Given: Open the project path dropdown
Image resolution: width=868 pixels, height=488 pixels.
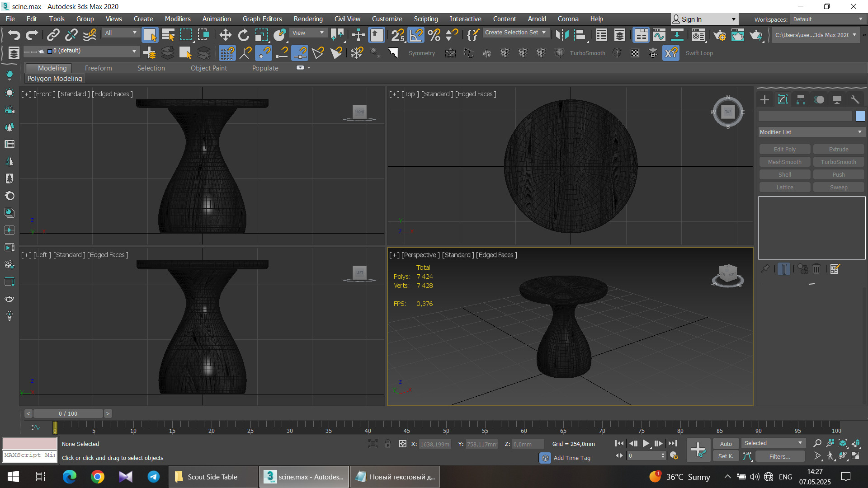Looking at the screenshot, I should tap(816, 35).
